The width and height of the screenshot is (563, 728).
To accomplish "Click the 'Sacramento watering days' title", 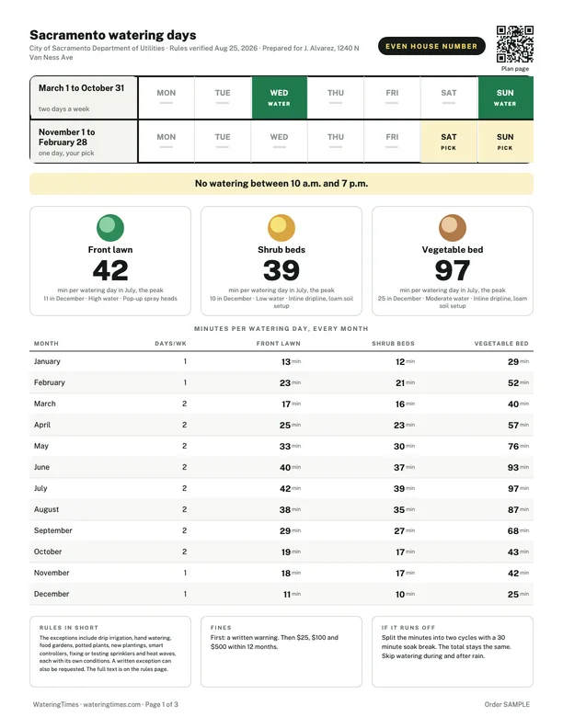I will click(x=113, y=35).
